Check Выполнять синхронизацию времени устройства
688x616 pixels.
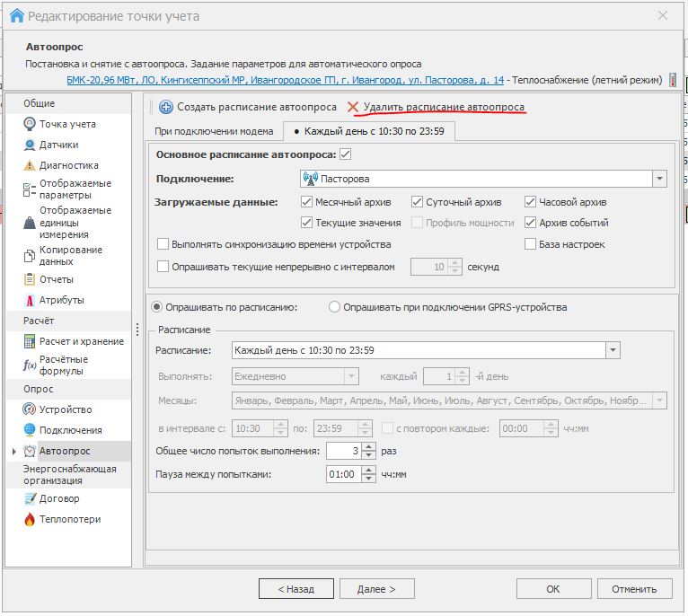163,244
